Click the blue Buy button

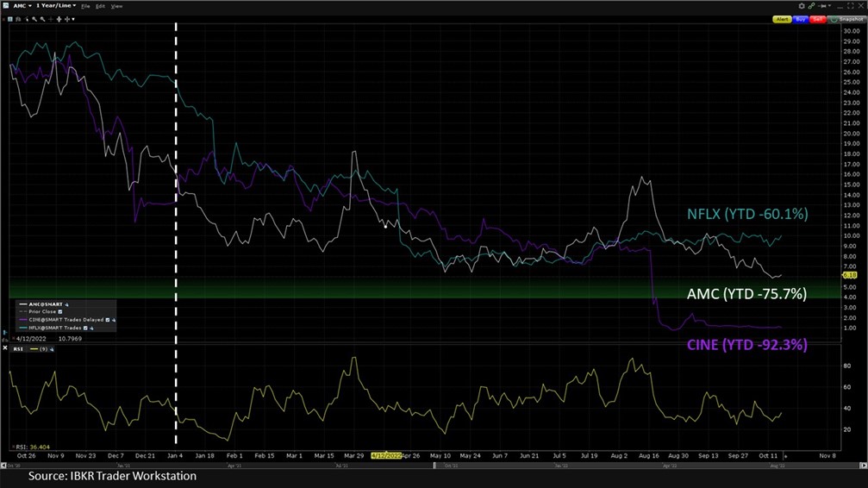tap(801, 19)
